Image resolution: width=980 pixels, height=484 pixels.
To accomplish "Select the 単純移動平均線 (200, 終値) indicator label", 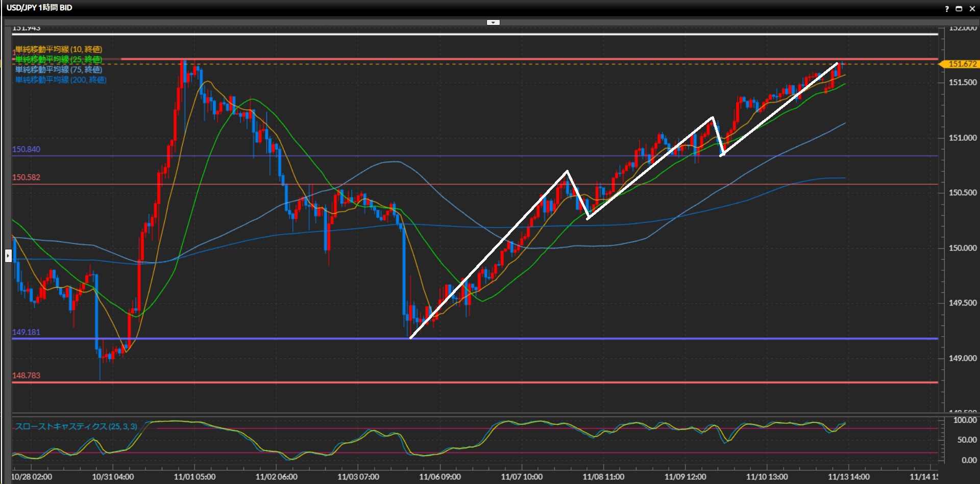I will (61, 80).
